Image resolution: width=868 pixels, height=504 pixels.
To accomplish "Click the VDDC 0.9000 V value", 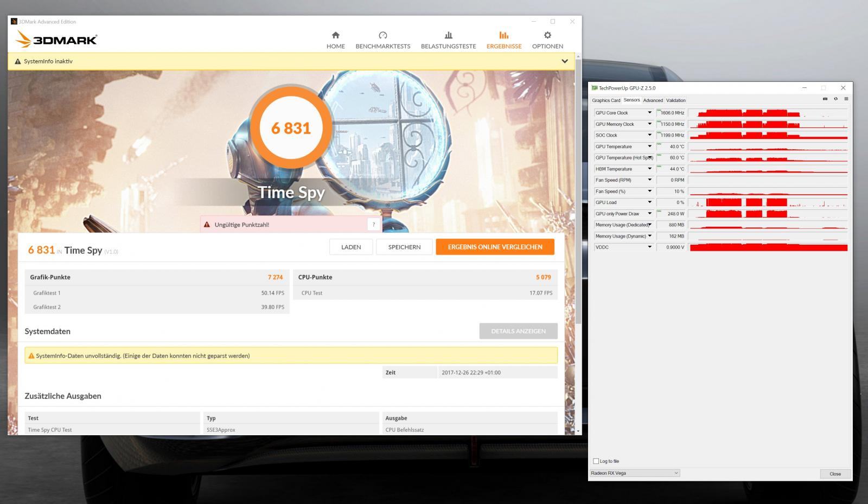I will tap(671, 247).
